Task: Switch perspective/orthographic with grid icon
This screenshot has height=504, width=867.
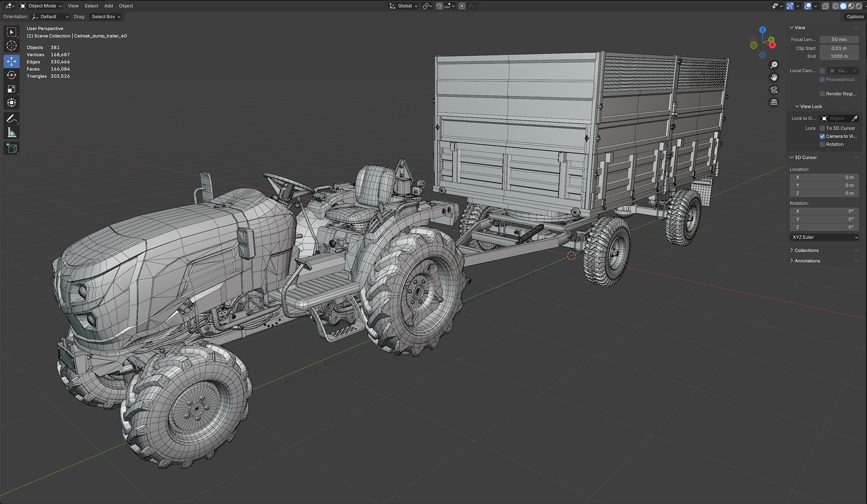Action: click(x=774, y=102)
